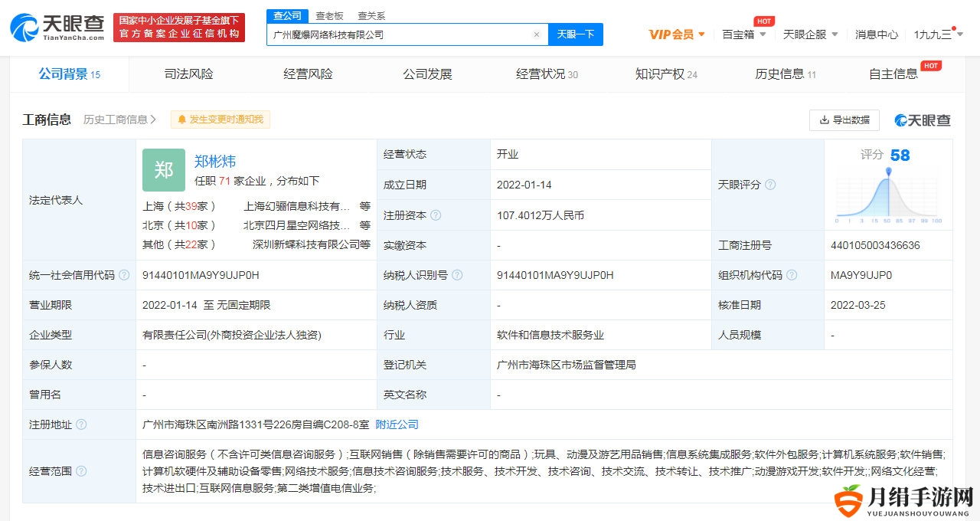Click help icon next to 统一社会信用代码
The width and height of the screenshot is (980, 521).
click(124, 275)
